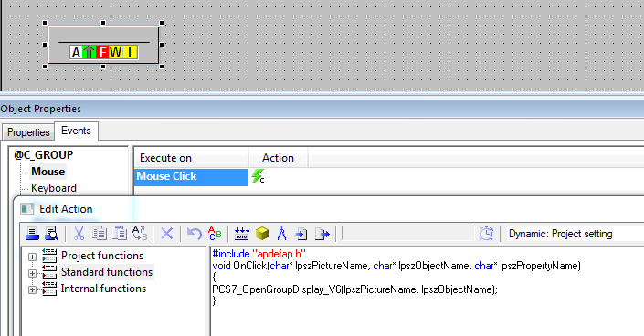Click the empty field beside the clock icon
Image resolution: width=644 pixels, height=336 pixels.
[x=407, y=234]
